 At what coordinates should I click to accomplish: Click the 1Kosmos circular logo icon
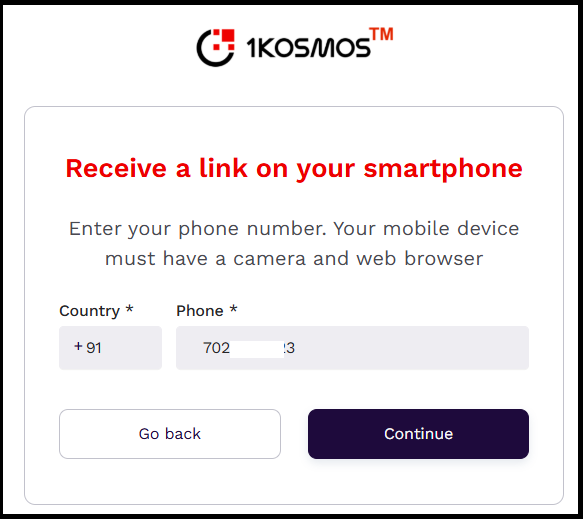click(216, 48)
